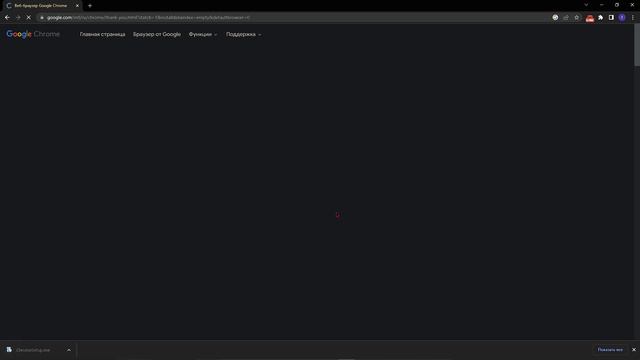Click the page vertical scrollbar thumb
The image size is (640, 360).
[637, 46]
